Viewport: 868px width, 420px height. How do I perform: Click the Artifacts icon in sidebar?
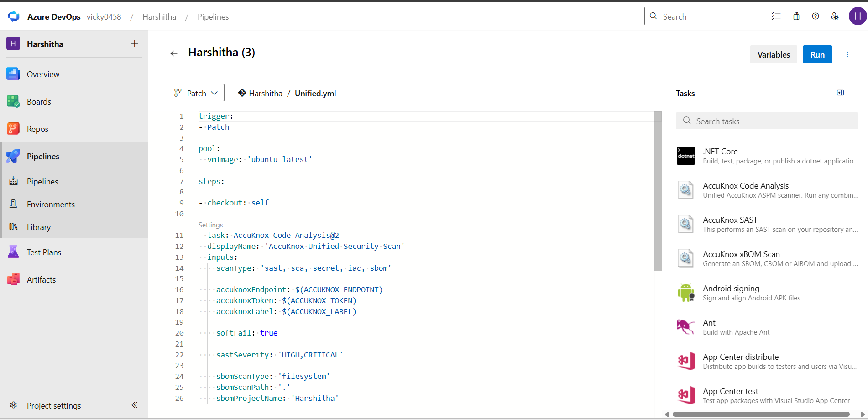13,279
